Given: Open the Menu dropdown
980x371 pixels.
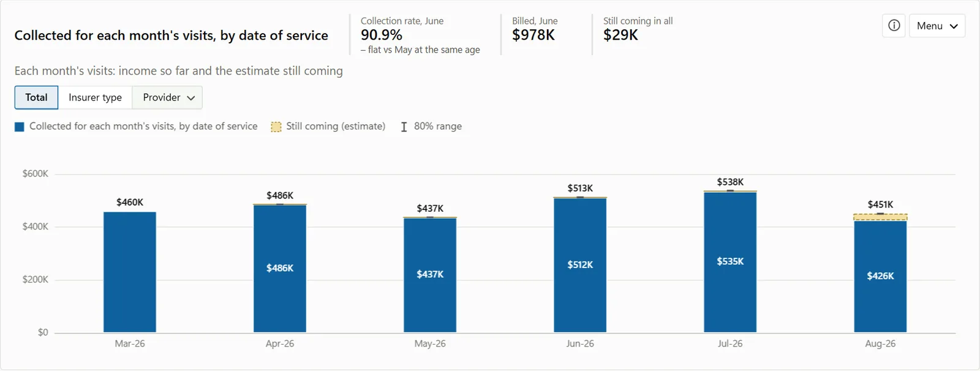Looking at the screenshot, I should pos(937,26).
